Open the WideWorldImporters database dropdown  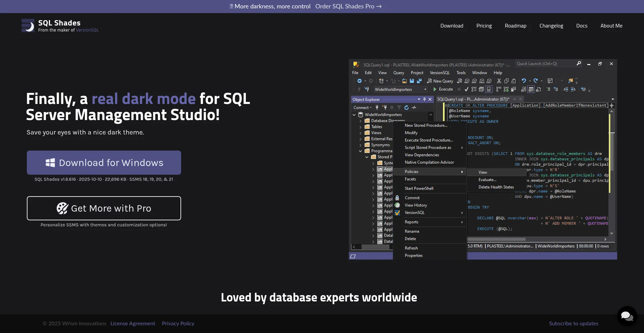coord(425,90)
